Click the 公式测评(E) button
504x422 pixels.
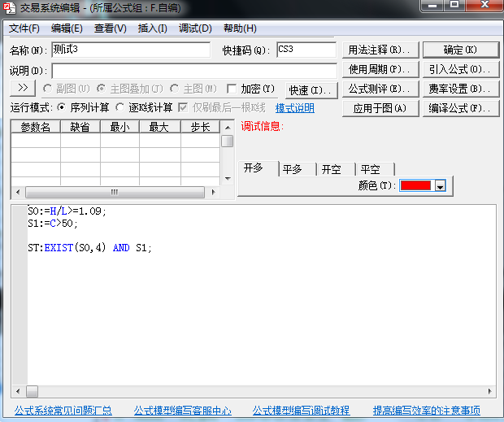pos(380,89)
